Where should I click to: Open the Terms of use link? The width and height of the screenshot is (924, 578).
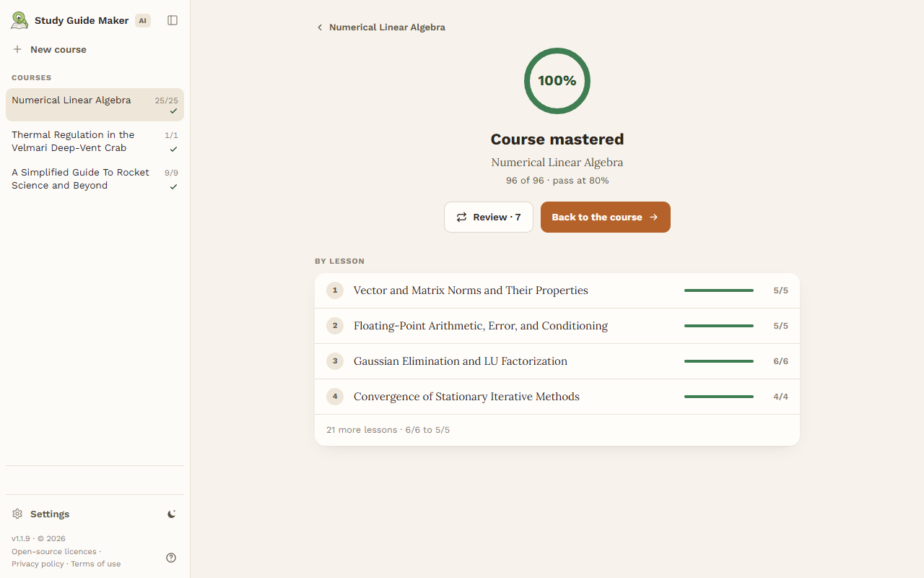tap(96, 564)
